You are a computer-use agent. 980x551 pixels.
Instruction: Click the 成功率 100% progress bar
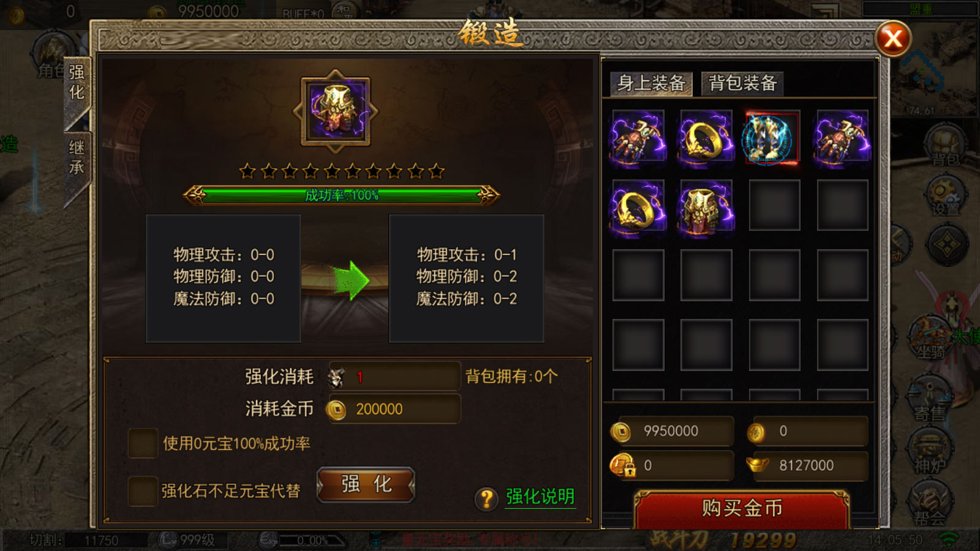point(342,195)
